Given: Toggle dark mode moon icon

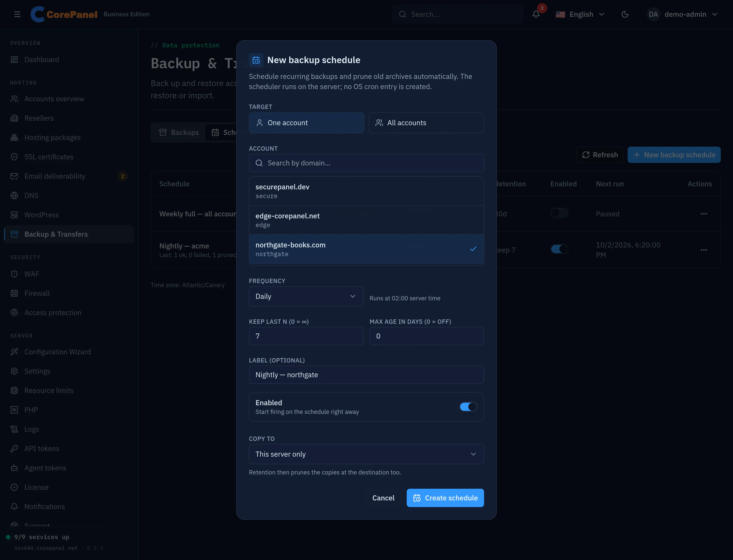Looking at the screenshot, I should coord(625,14).
